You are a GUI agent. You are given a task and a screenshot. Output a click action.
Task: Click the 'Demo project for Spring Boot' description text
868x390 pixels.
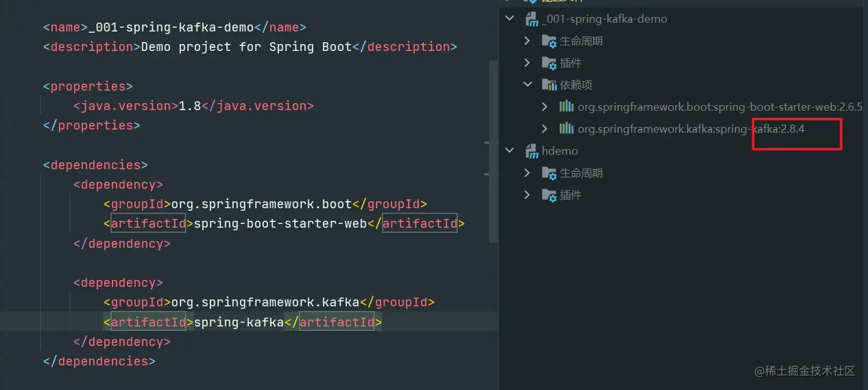(x=246, y=47)
